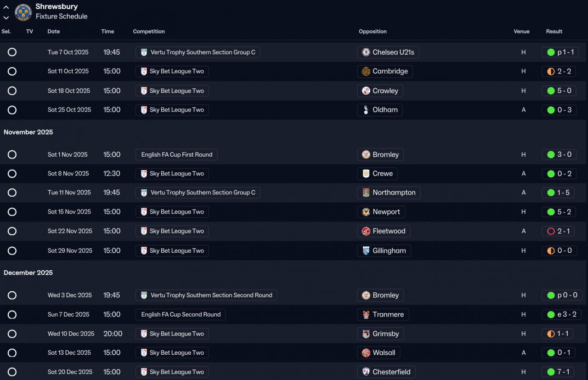Click the Shrewsbury title text
The width and height of the screenshot is (588, 380).
click(57, 6)
